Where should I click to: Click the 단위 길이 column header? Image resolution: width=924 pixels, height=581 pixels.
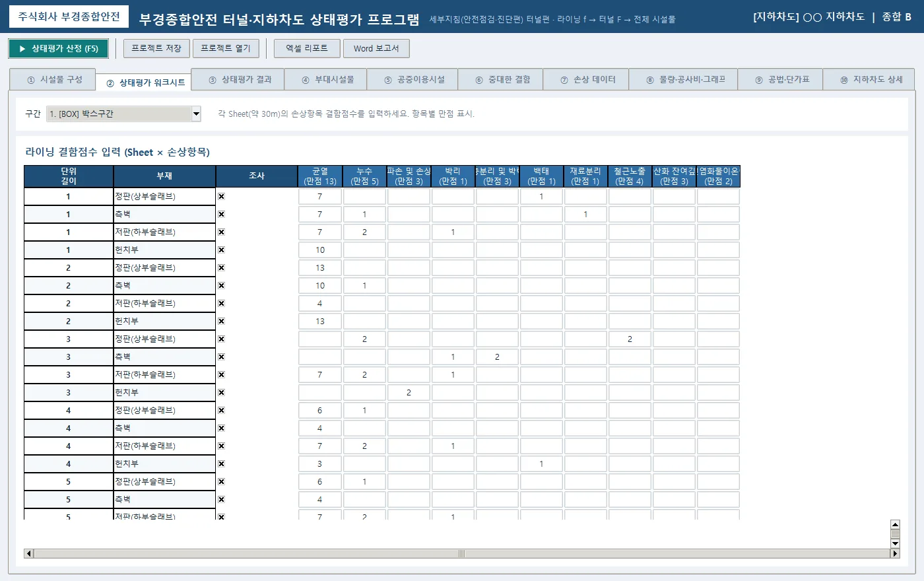pos(69,176)
